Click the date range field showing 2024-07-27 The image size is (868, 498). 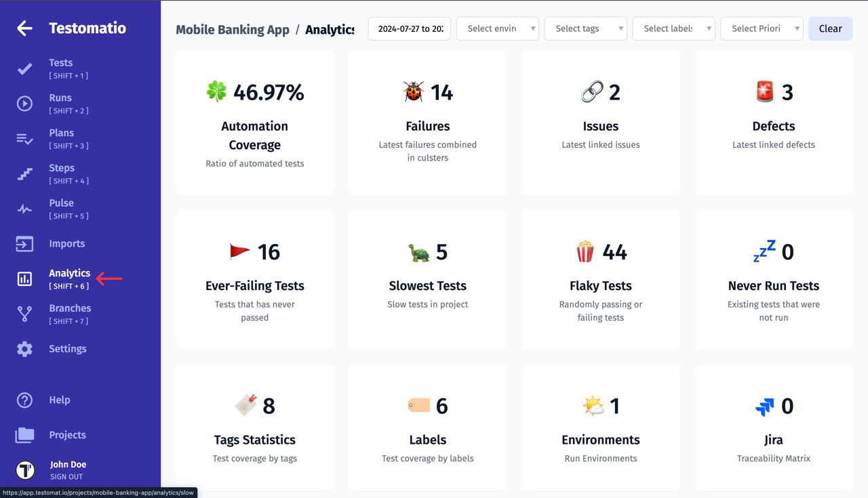point(409,28)
